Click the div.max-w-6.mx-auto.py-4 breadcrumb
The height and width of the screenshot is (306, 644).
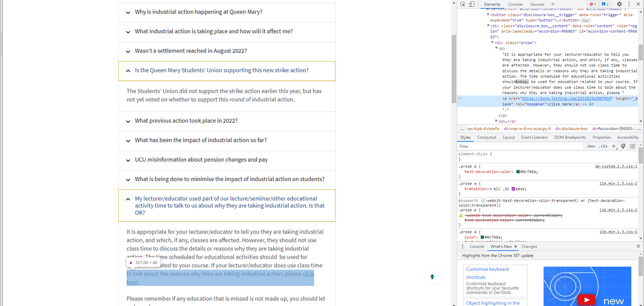coord(528,129)
